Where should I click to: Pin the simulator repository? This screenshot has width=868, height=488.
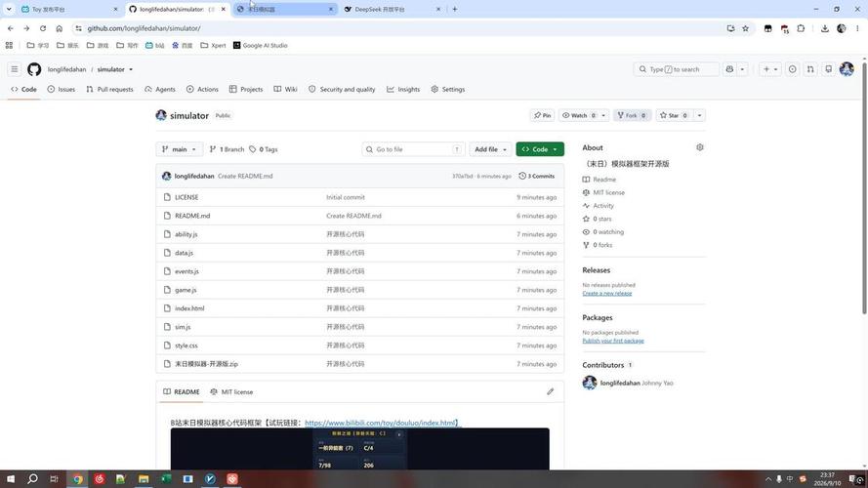tap(542, 115)
